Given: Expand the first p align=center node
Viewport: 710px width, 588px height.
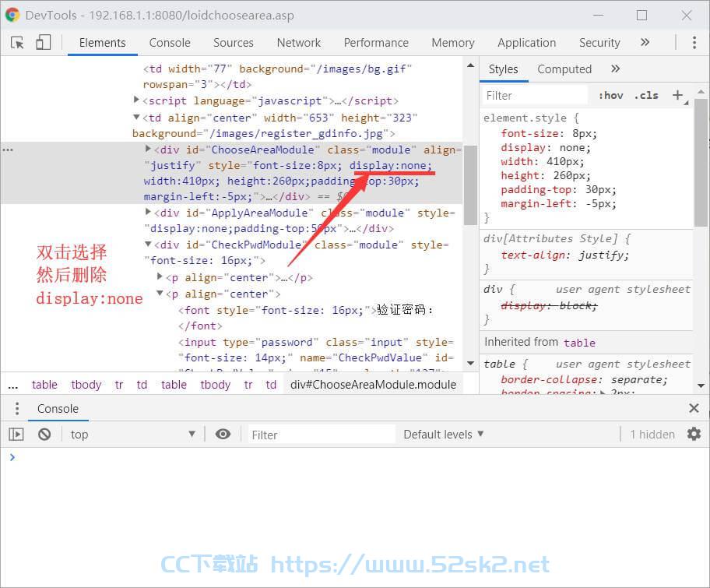Looking at the screenshot, I should pos(160,276).
